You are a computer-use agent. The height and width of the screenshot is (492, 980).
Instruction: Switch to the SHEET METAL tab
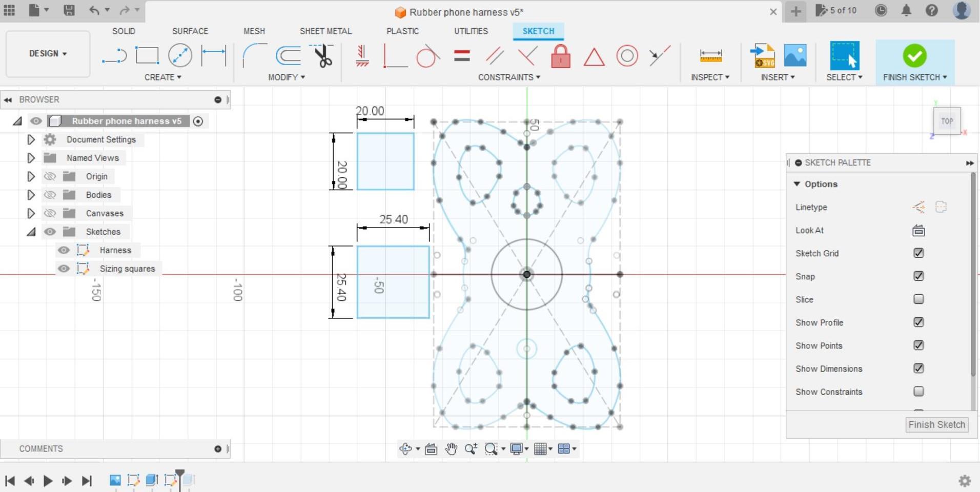coord(325,31)
